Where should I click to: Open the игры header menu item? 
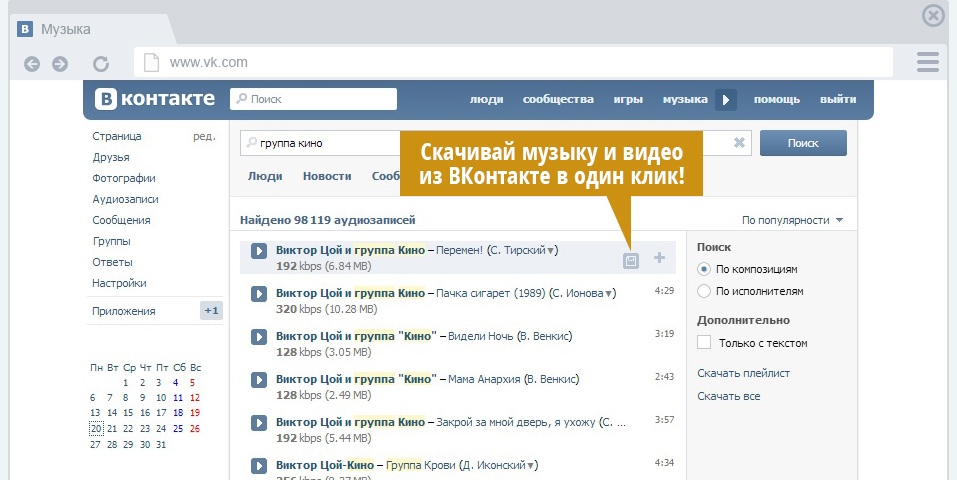(629, 100)
